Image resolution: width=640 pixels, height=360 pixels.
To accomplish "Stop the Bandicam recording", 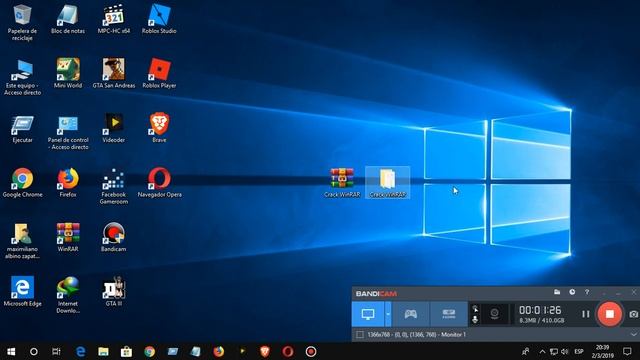I will tap(609, 314).
